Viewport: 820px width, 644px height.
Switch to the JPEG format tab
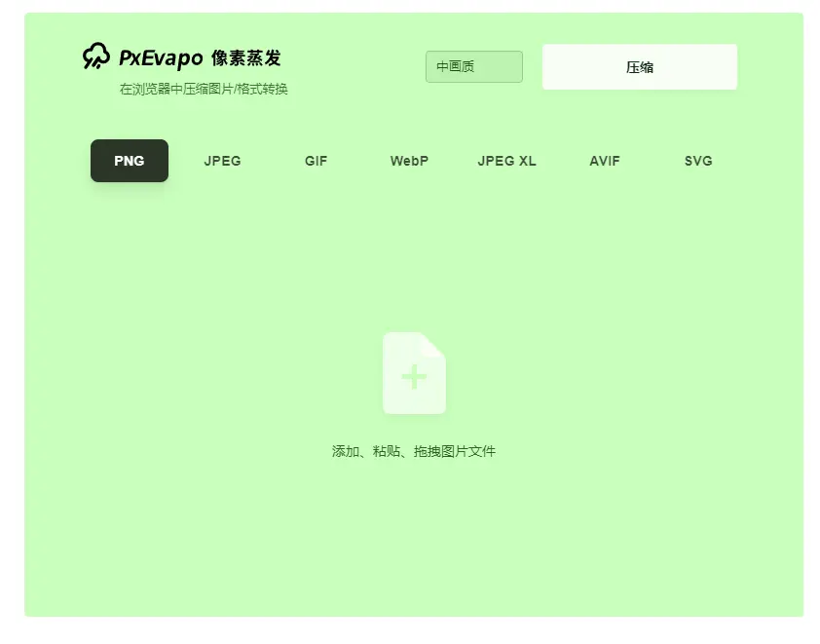point(222,161)
